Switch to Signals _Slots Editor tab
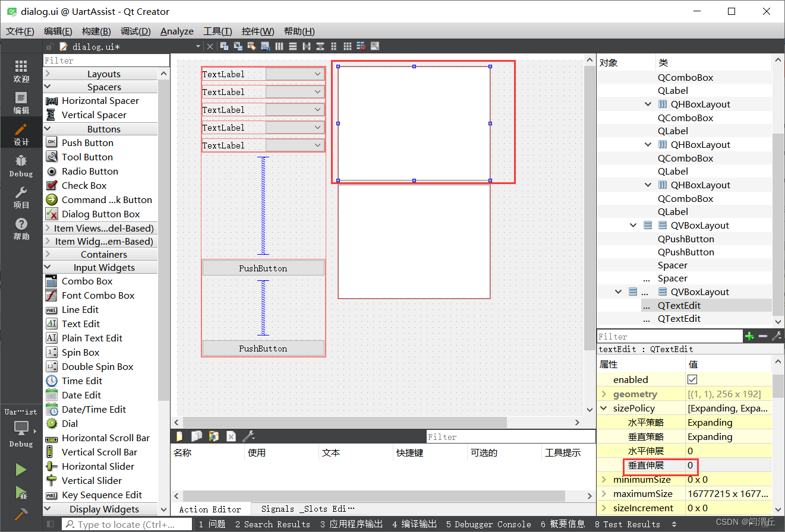Screen dimensions: 785x532 tap(307, 509)
